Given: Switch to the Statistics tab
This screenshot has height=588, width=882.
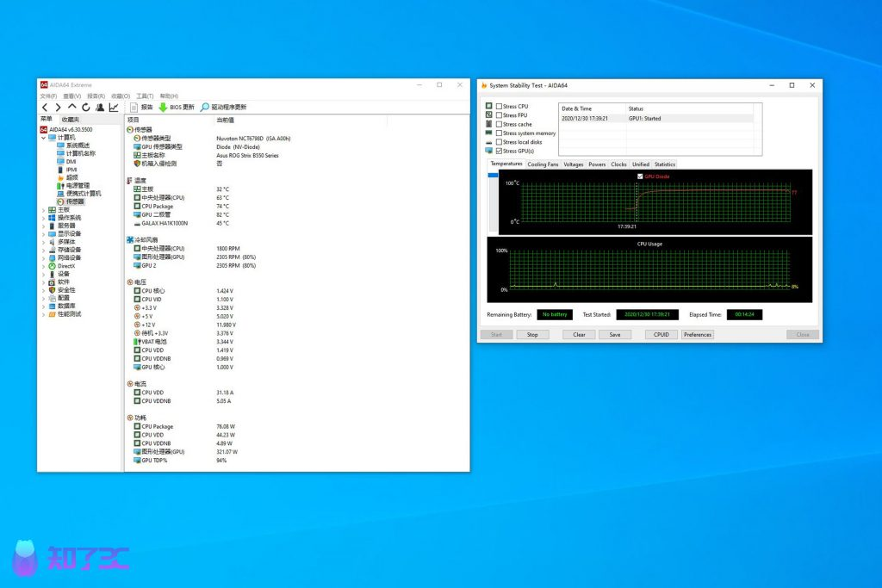Looking at the screenshot, I should tap(664, 164).
